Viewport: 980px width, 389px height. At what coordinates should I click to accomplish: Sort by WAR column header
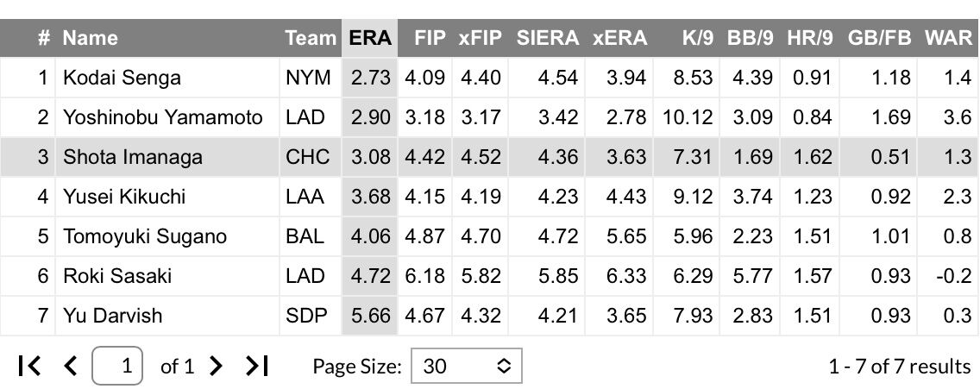948,38
